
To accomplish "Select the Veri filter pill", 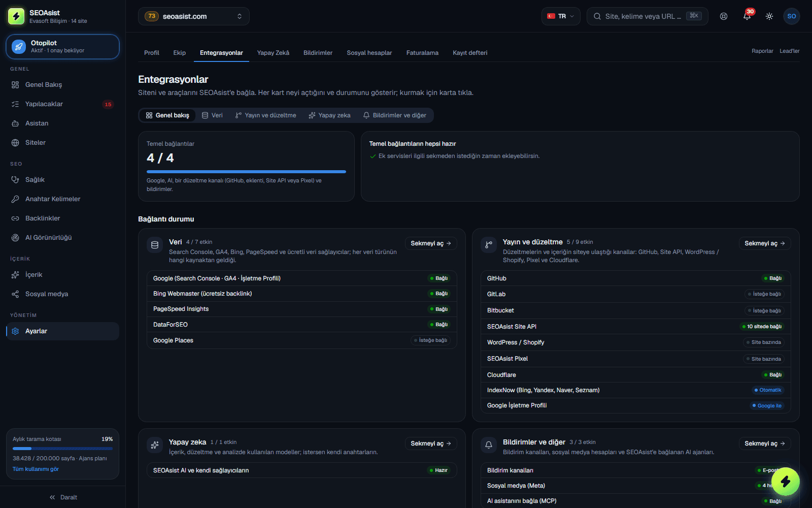I will 212,115.
